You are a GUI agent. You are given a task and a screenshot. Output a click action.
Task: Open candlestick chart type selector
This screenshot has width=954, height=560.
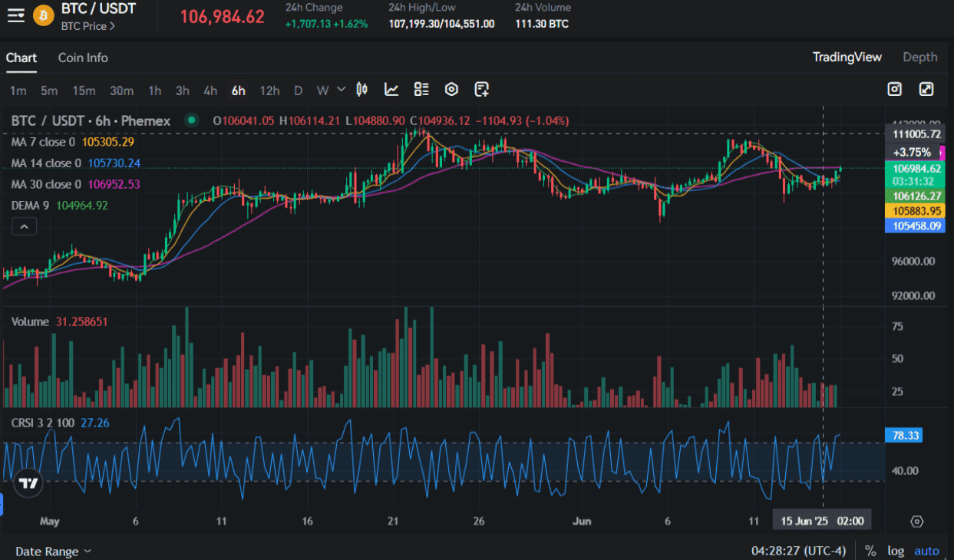coord(362,90)
